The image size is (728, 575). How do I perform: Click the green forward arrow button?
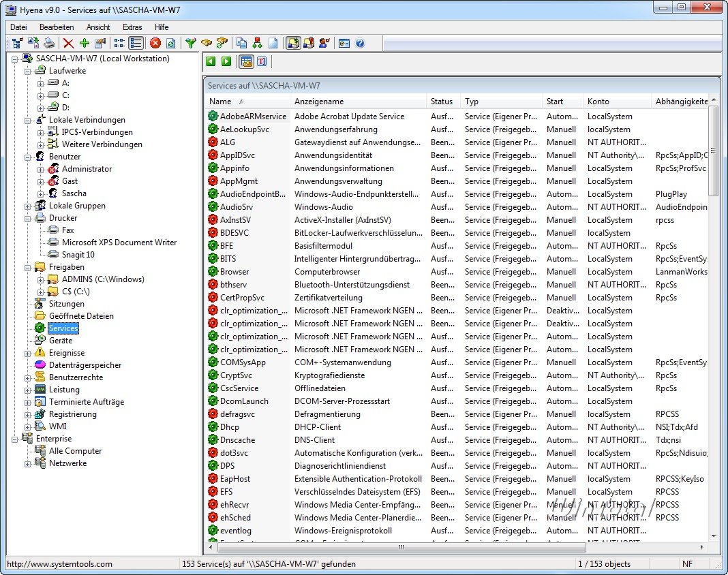(226, 61)
